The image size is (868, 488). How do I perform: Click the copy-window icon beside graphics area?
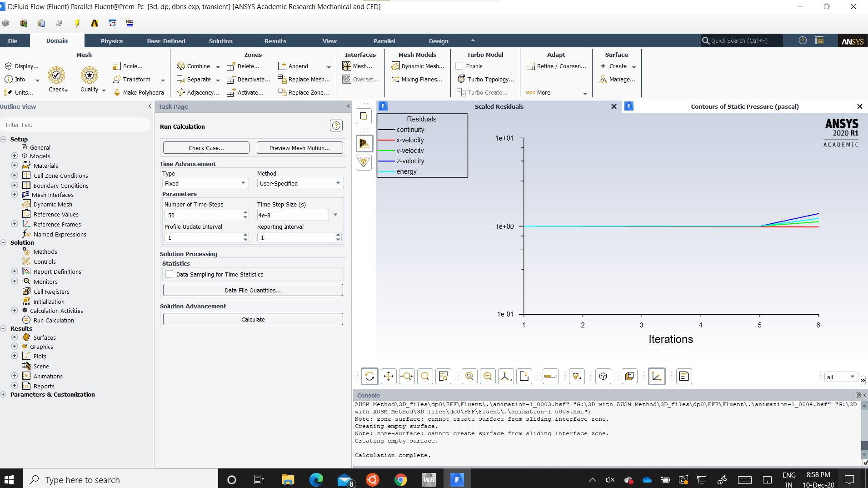[364, 116]
